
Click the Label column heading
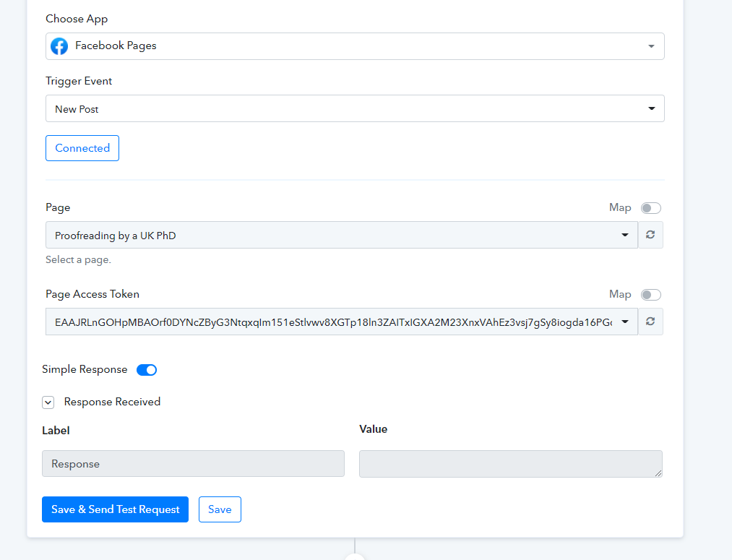[x=56, y=430]
